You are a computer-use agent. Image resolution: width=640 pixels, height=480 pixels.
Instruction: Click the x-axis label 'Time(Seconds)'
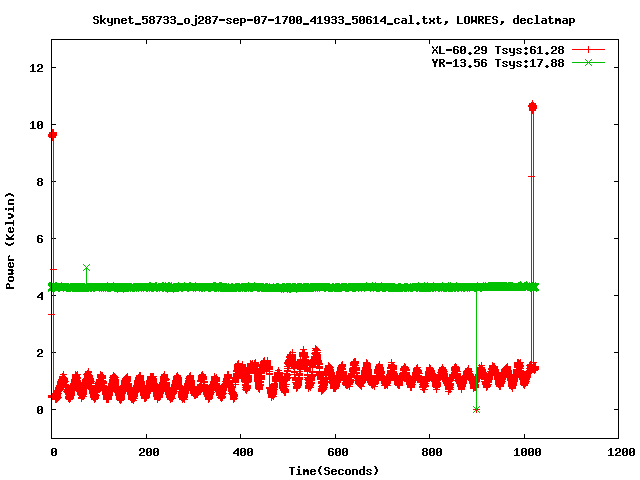pyautogui.click(x=333, y=471)
